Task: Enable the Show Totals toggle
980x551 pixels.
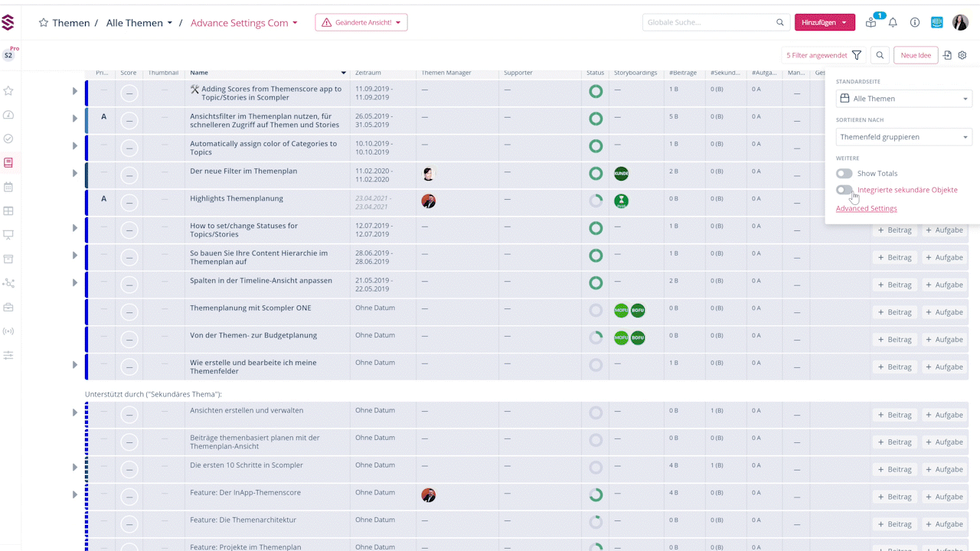Action: (844, 174)
